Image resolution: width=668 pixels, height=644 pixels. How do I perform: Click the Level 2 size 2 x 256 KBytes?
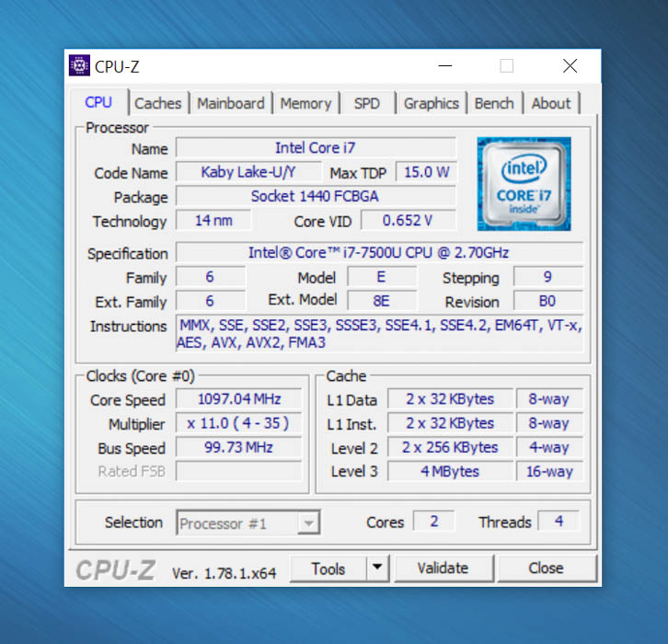(450, 447)
